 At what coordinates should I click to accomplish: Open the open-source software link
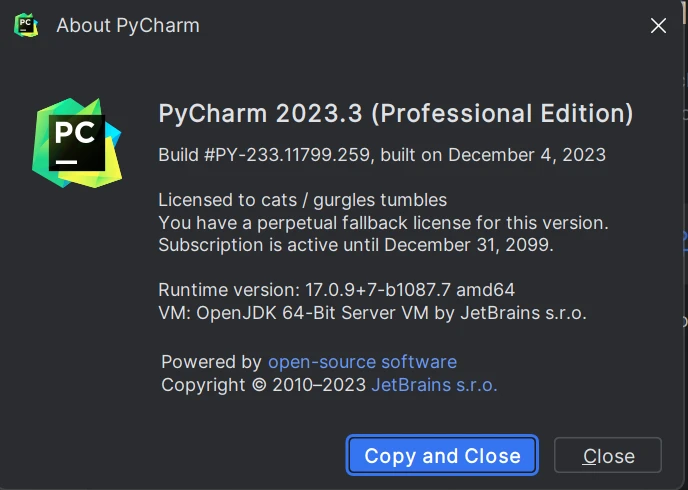pos(362,362)
